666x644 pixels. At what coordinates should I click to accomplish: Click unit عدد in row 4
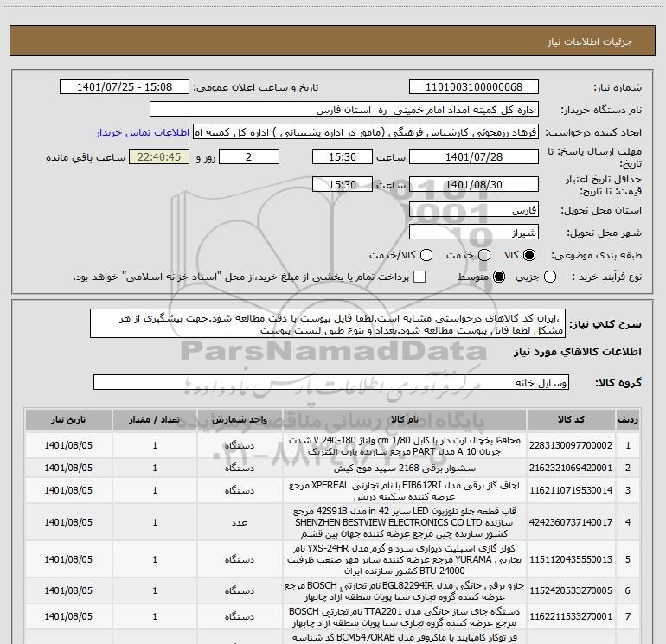(240, 522)
